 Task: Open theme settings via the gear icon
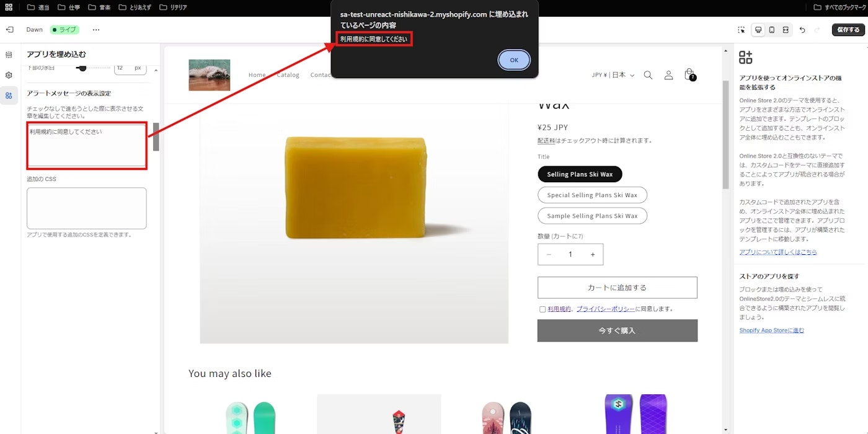[x=9, y=74]
